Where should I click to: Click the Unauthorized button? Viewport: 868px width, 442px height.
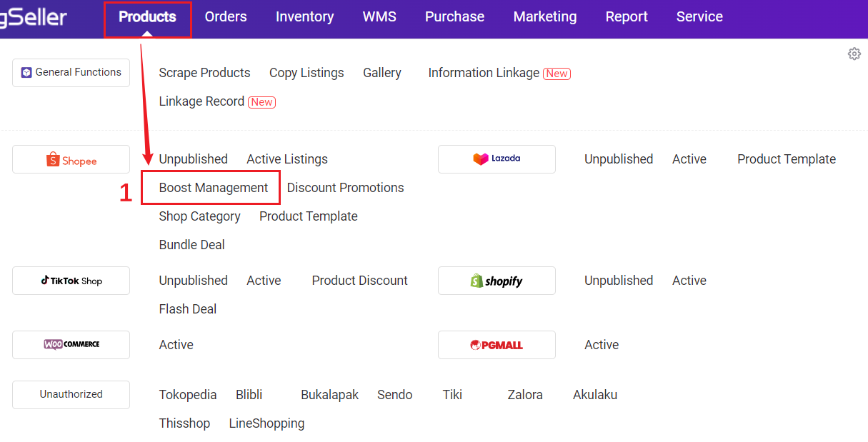[71, 394]
